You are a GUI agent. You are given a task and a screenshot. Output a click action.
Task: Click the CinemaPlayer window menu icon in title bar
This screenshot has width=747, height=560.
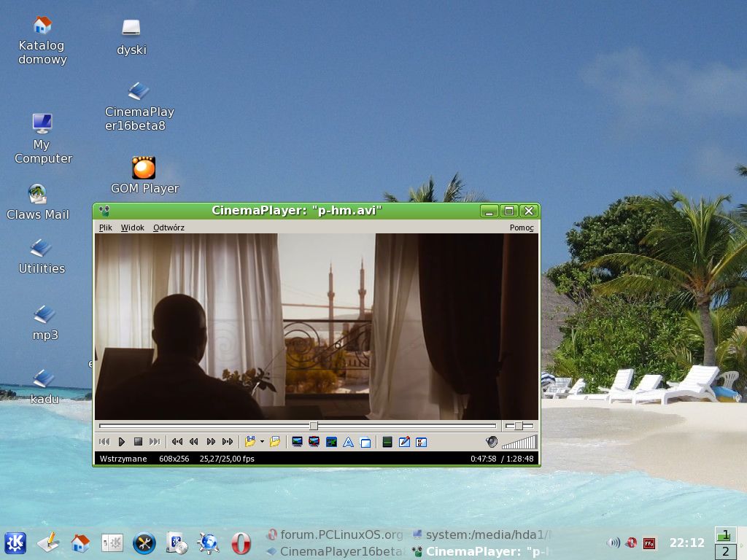coord(104,211)
